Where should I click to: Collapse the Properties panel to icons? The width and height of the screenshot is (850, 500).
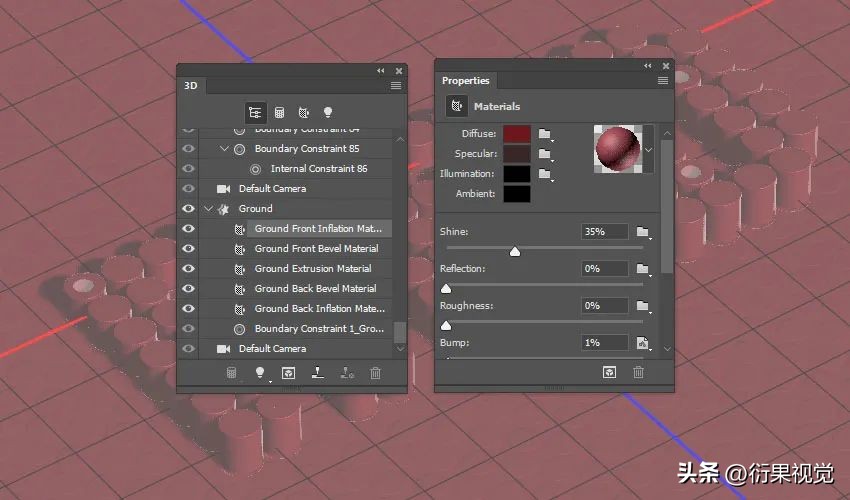pyautogui.click(x=647, y=66)
